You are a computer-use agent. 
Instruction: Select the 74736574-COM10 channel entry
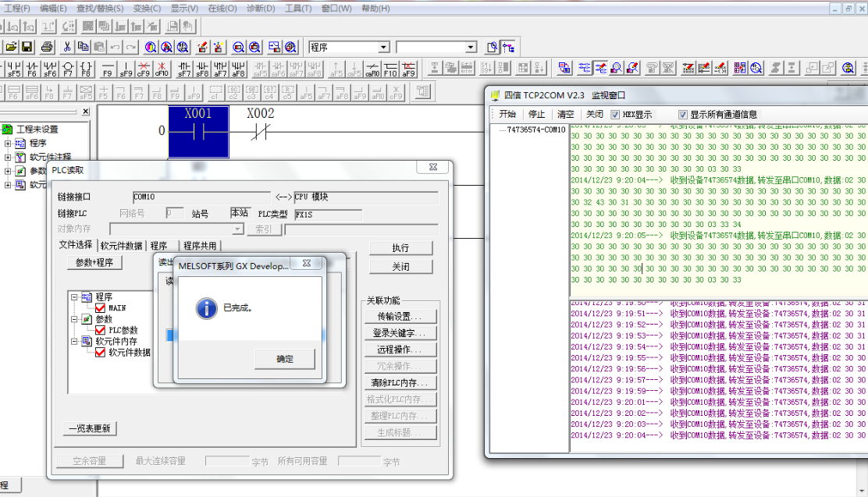(535, 130)
